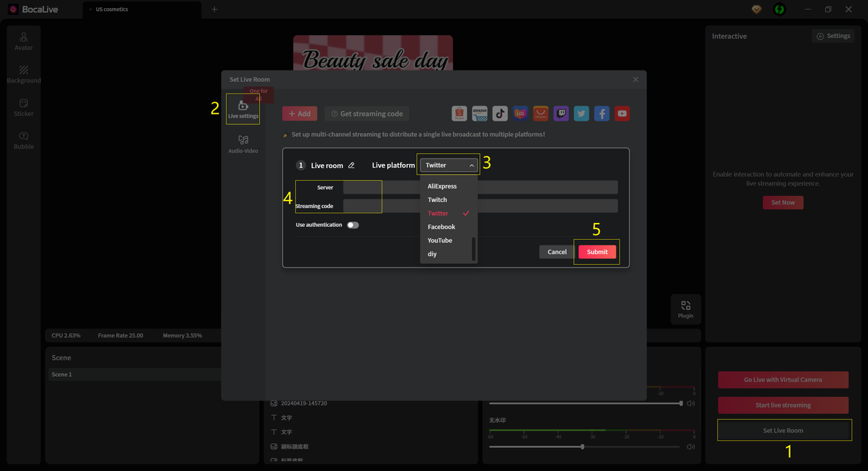Toggle the 20240419-145720 volume speaker icon
Screen dimensions: 868x471
point(690,403)
